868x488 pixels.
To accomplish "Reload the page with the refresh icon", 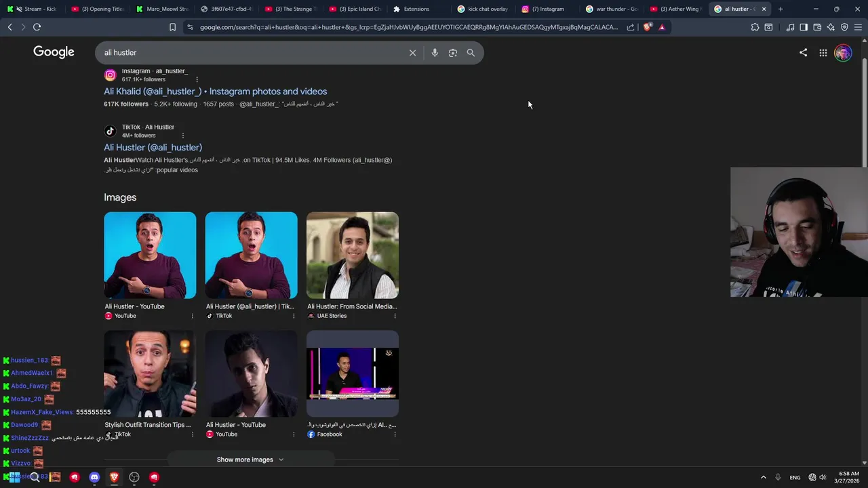I will (37, 27).
